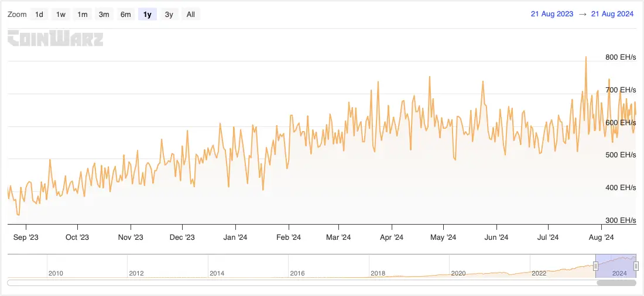644x296 pixels.
Task: Jump to 2010 in the navigator timeline
Action: pos(56,273)
